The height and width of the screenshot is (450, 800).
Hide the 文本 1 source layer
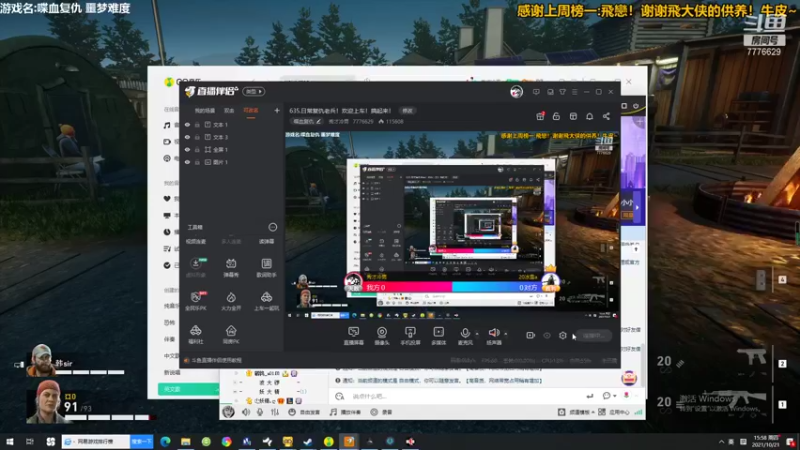point(187,124)
